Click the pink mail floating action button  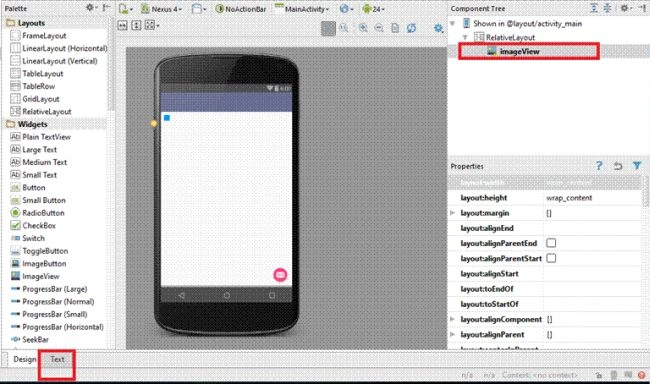tap(280, 275)
